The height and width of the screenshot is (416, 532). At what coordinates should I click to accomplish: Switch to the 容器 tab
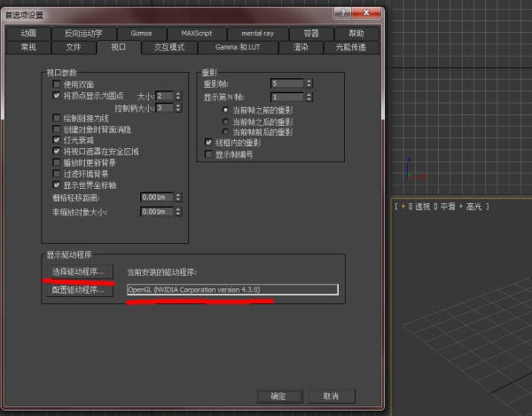pyautogui.click(x=311, y=33)
